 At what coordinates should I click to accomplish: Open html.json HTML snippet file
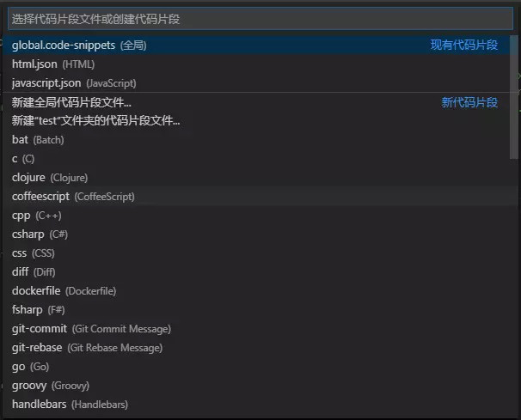pyautogui.click(x=53, y=64)
